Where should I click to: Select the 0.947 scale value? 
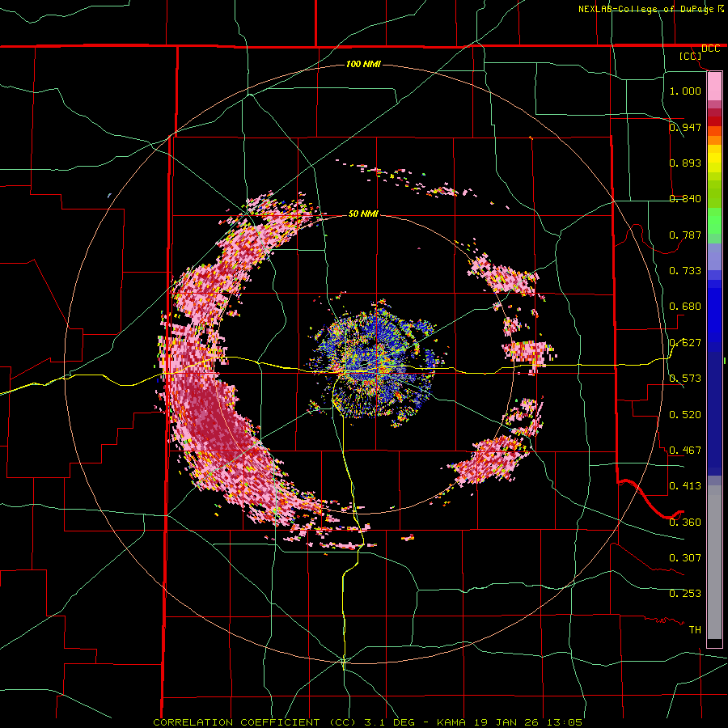tap(685, 127)
